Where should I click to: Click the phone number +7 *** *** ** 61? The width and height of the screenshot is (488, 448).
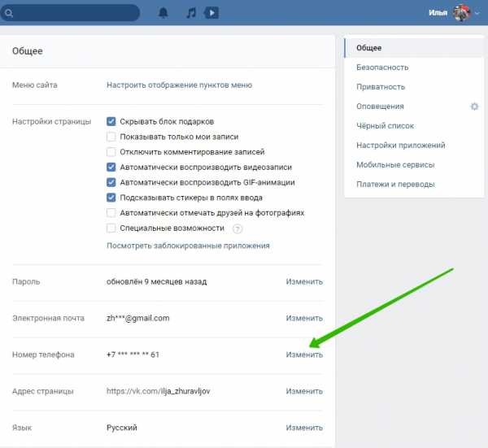pos(133,354)
